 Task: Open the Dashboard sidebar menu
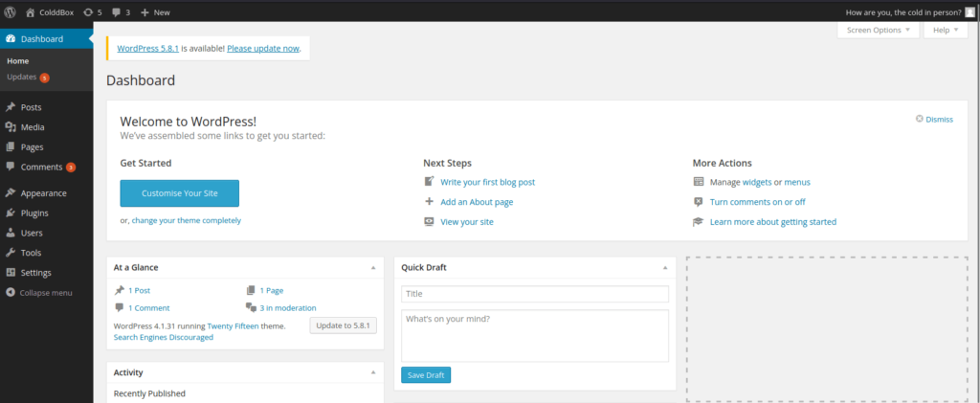[46, 38]
